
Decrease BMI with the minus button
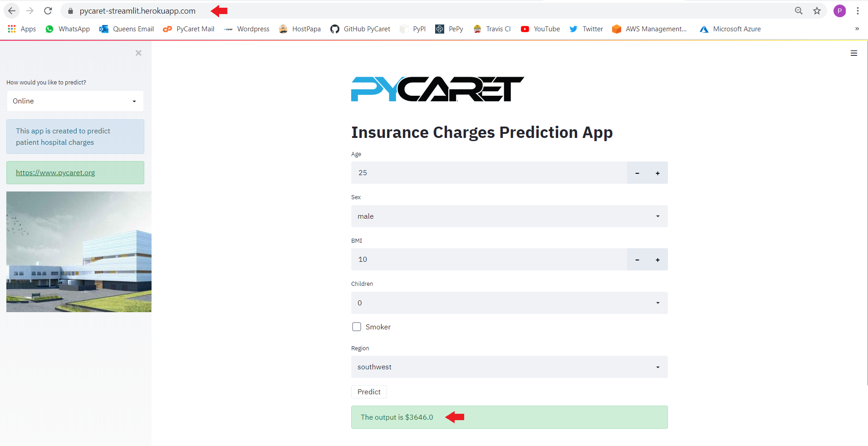click(637, 260)
